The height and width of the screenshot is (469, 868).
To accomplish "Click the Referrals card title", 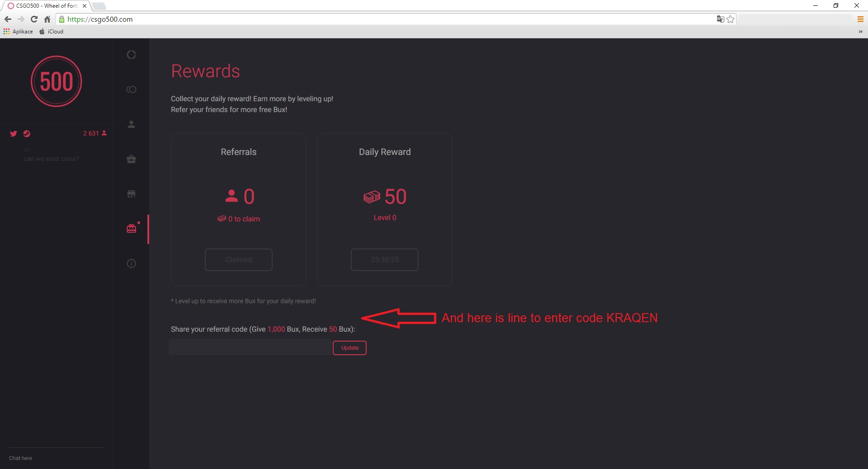I will pos(239,152).
